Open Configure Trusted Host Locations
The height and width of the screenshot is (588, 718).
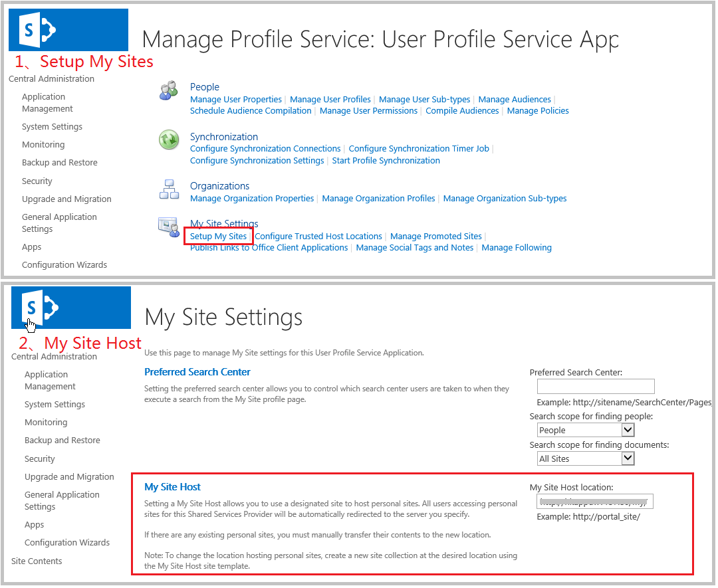pyautogui.click(x=318, y=236)
